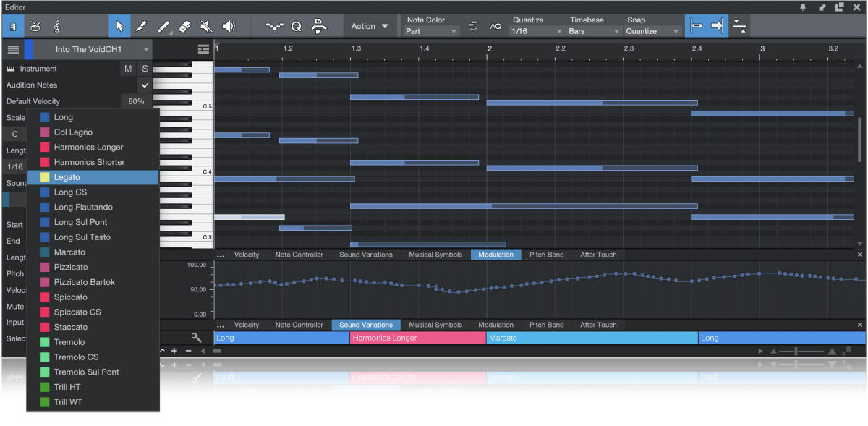
Task: Select the thin Paint tool
Action: tap(141, 26)
